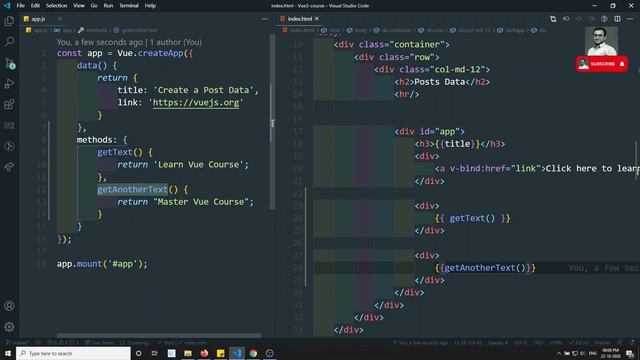Click the div class="col-md-12" tag
Viewport: 640px width, 360px height.
click(x=432, y=69)
